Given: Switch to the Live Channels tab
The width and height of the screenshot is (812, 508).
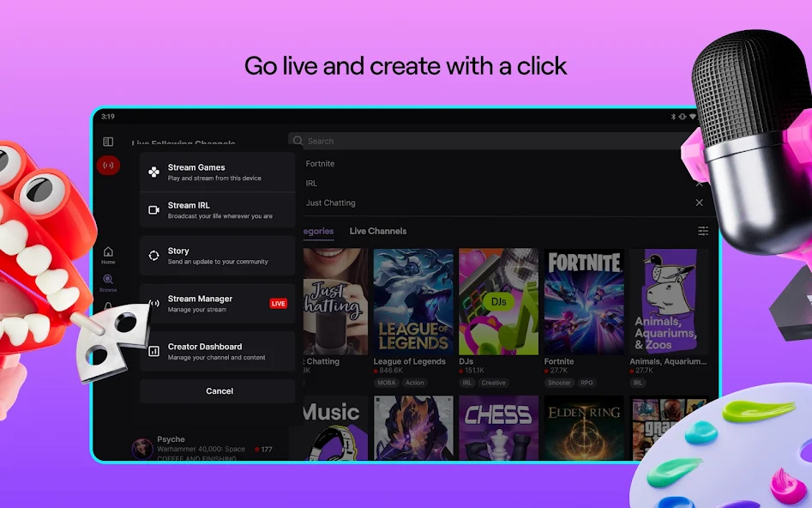Looking at the screenshot, I should pyautogui.click(x=377, y=231).
